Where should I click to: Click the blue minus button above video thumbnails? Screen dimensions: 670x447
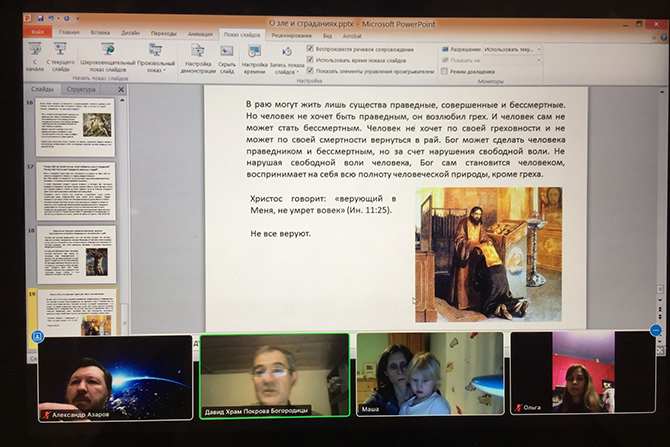pos(656,330)
